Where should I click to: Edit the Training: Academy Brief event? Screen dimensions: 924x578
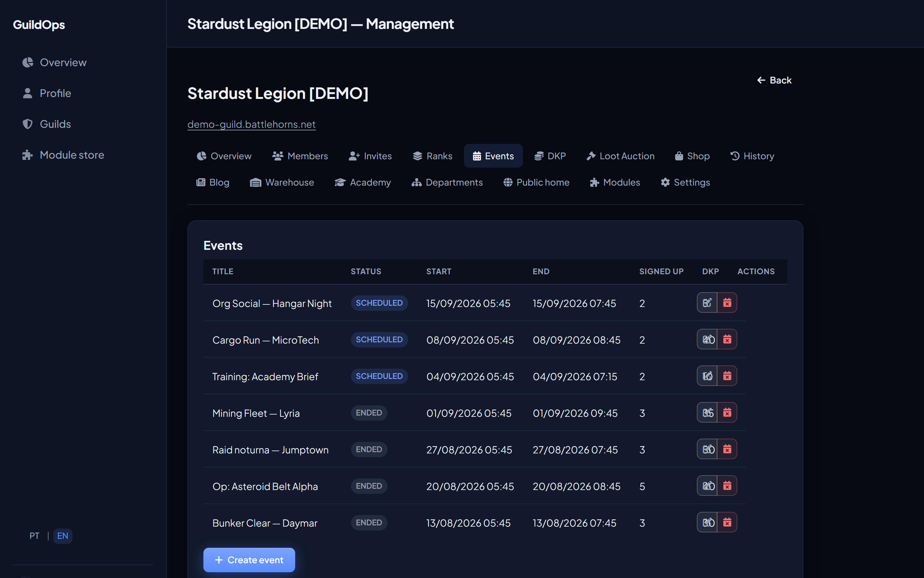[x=707, y=376]
